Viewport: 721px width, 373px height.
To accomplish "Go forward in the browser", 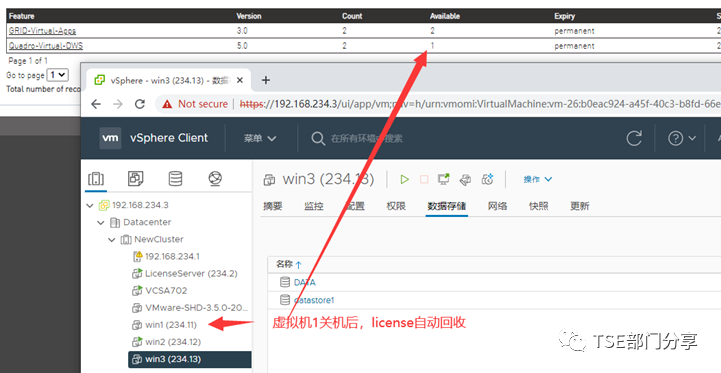I will click(118, 104).
